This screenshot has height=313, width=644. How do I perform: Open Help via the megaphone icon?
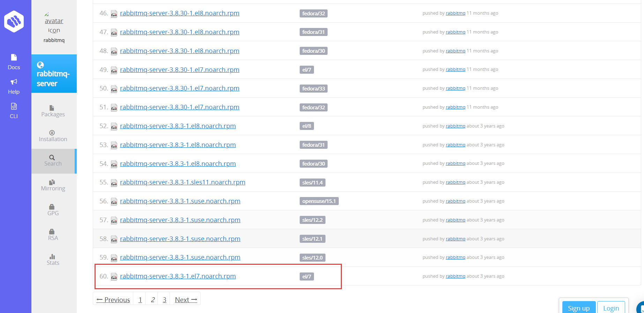click(14, 82)
